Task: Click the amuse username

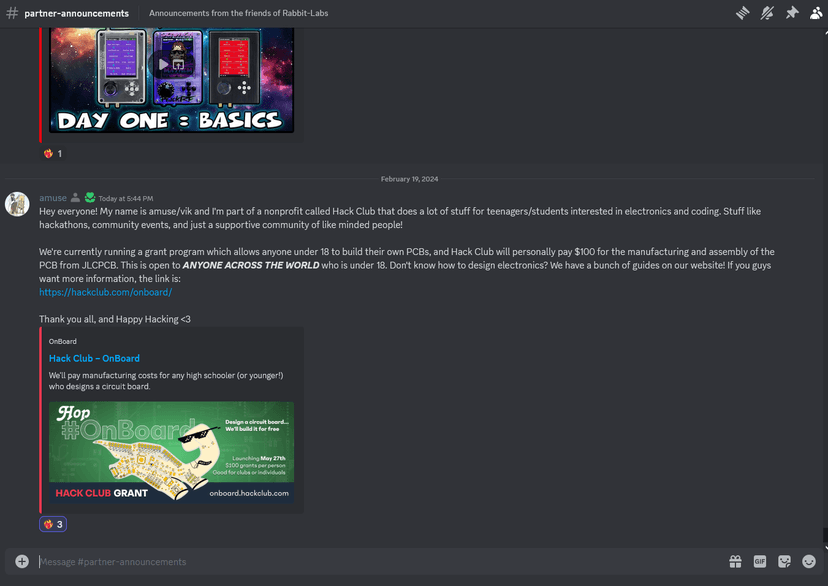Action: (x=53, y=198)
